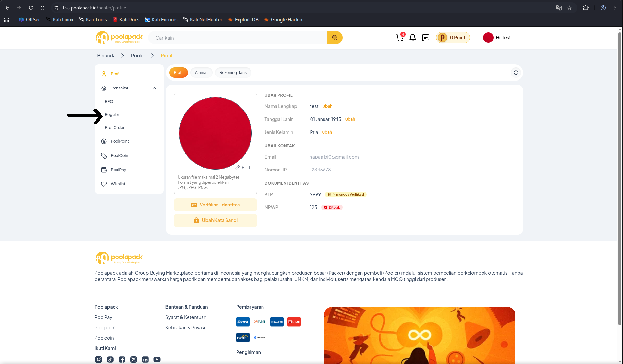Click Ubah next to Tanggal Lahir
This screenshot has height=364, width=623.
[350, 119]
